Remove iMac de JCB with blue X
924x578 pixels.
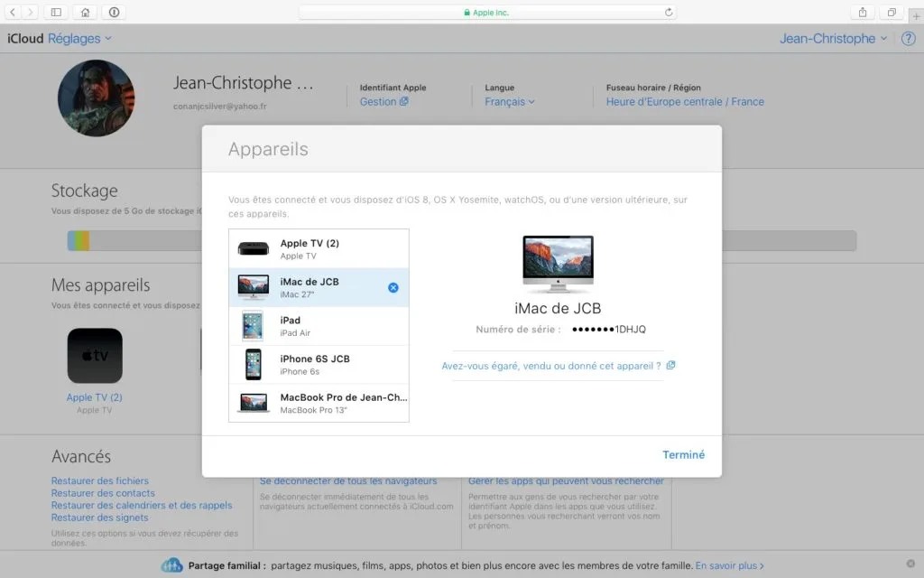coord(393,288)
